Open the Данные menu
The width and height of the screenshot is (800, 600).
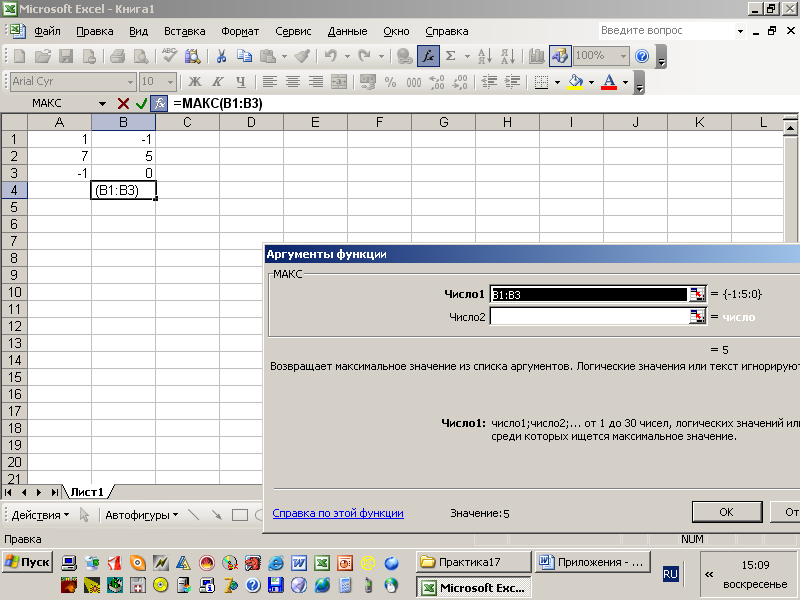(347, 31)
